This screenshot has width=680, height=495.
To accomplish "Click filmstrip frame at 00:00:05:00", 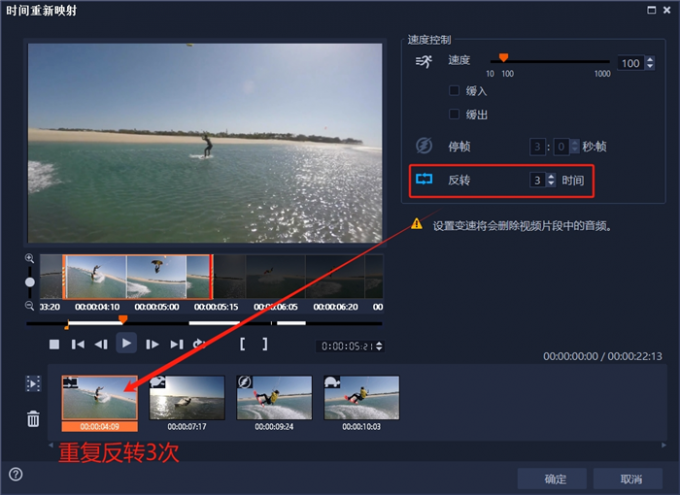I will [156, 277].
